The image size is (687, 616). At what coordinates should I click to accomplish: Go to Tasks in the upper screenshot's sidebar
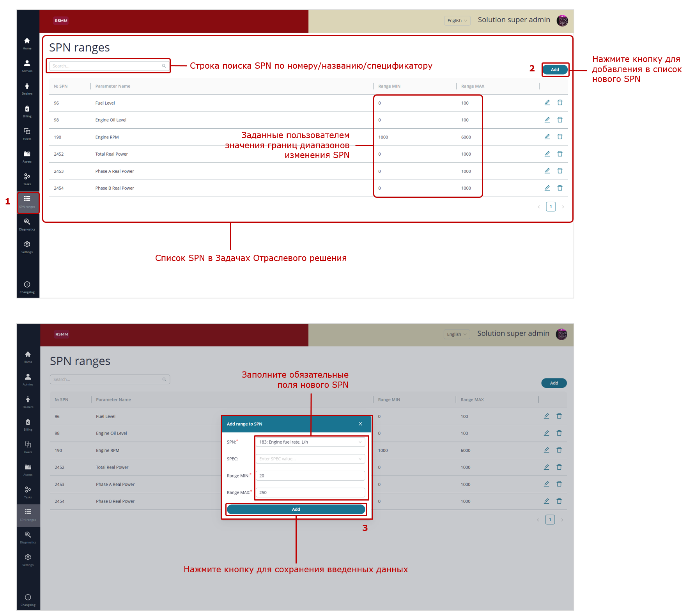27,178
